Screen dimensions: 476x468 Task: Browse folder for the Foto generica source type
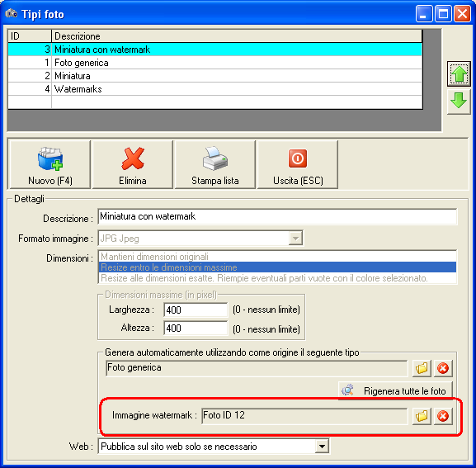pyautogui.click(x=422, y=368)
